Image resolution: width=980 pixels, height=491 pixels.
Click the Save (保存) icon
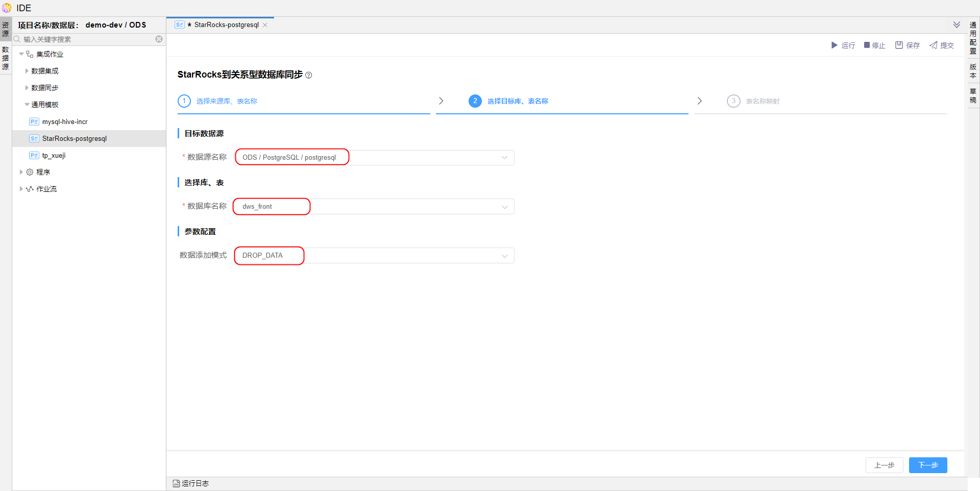click(x=899, y=45)
